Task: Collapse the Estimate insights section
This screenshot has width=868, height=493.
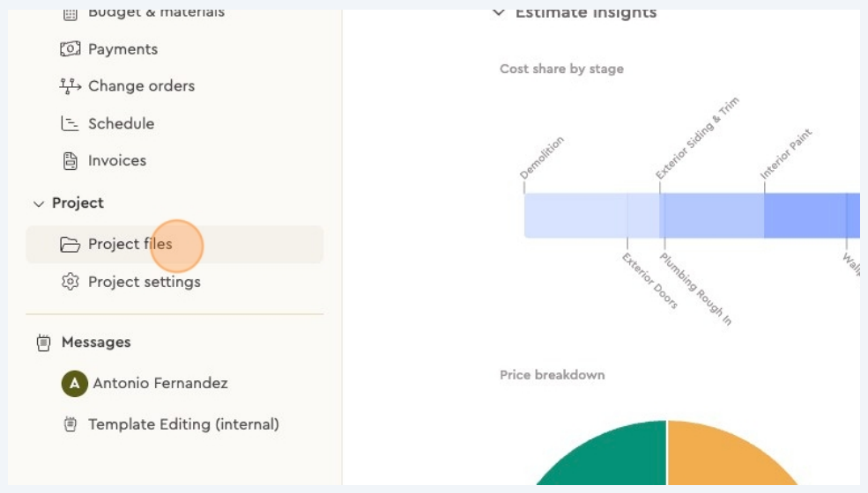Action: coord(499,12)
